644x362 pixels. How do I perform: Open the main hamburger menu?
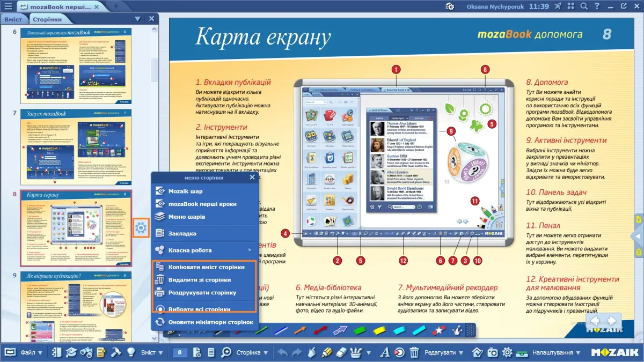(8, 6)
